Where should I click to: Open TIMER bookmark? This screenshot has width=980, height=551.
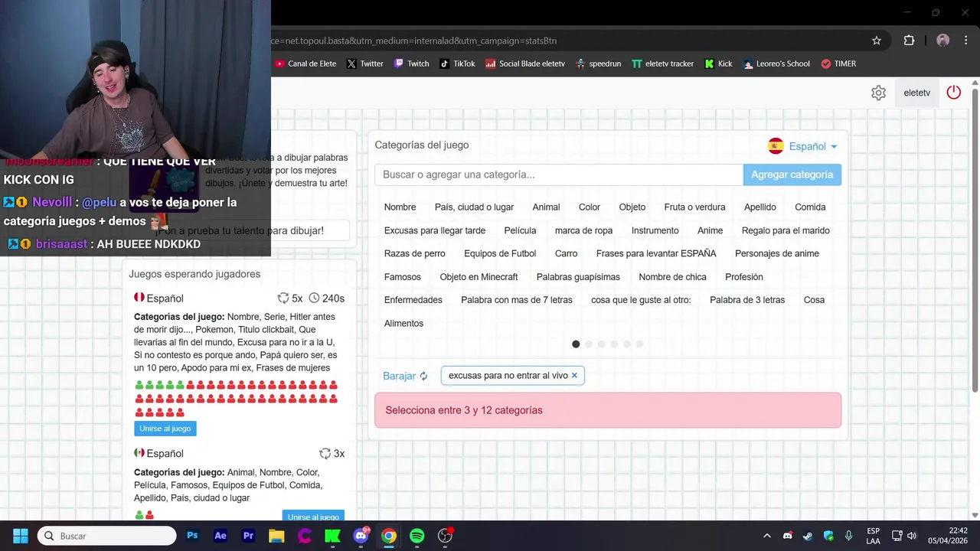(838, 64)
